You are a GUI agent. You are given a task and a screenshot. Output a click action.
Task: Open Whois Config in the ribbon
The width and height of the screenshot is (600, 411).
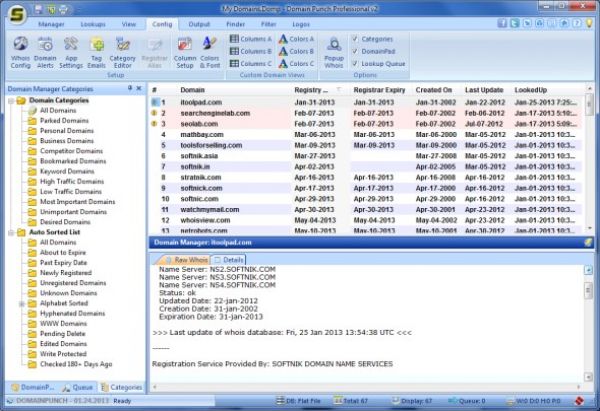(20, 52)
